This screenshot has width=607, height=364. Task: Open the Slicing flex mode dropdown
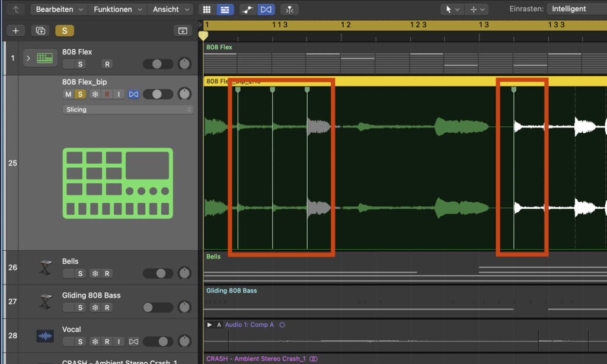128,110
